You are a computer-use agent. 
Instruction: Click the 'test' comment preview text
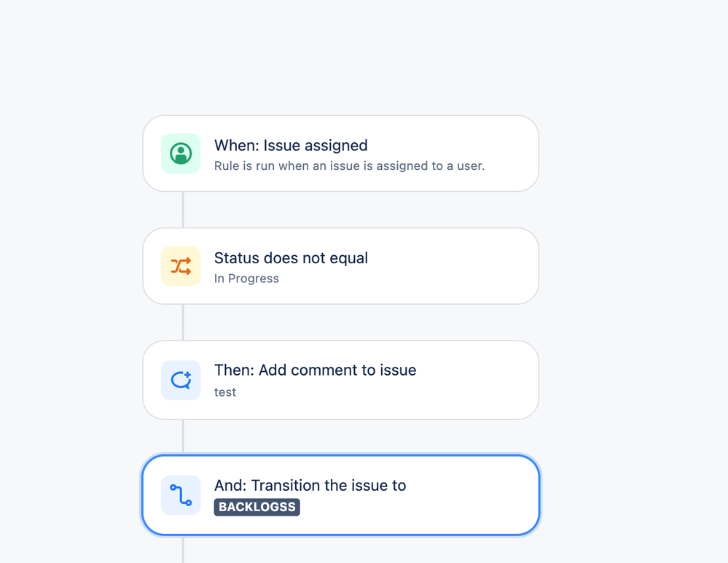click(225, 392)
